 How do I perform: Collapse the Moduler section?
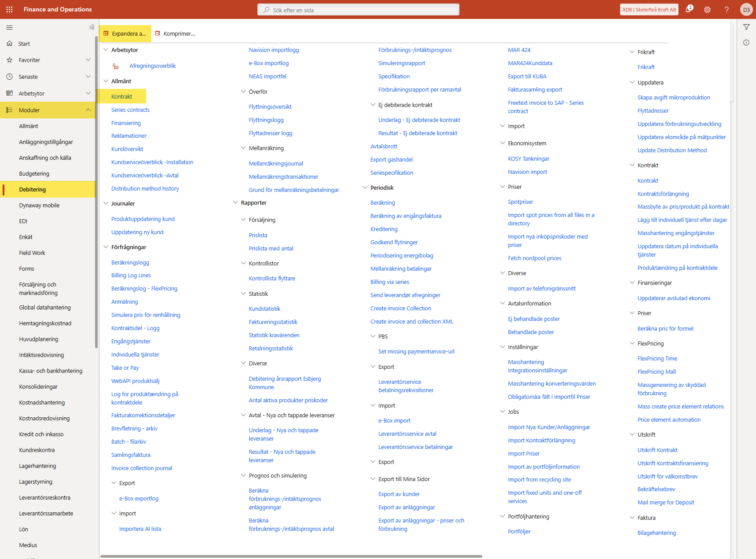(88, 110)
